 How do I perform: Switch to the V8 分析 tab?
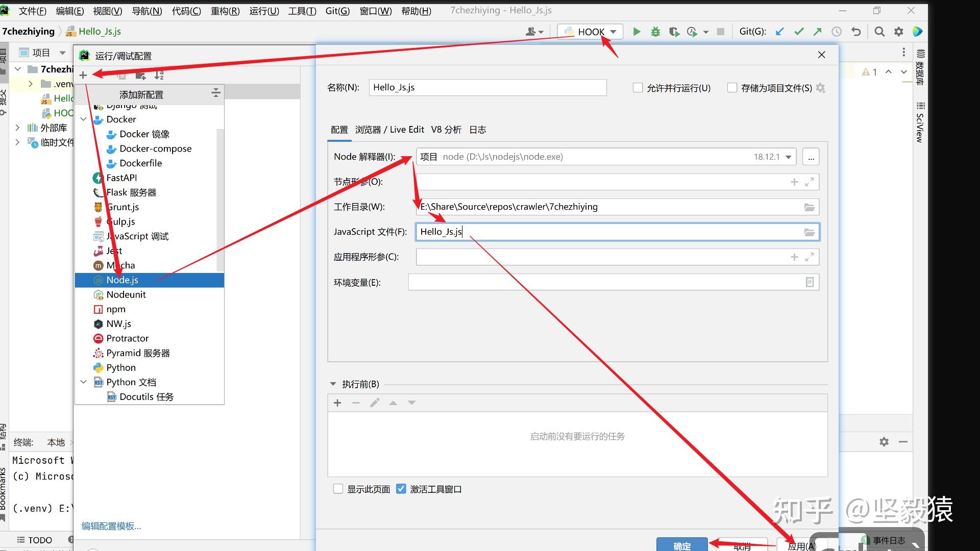pos(446,130)
